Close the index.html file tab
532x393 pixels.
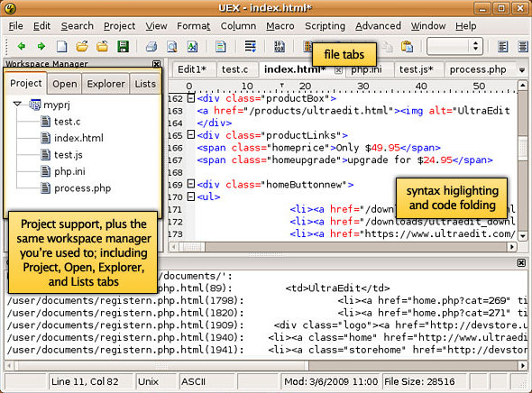[x=338, y=70]
